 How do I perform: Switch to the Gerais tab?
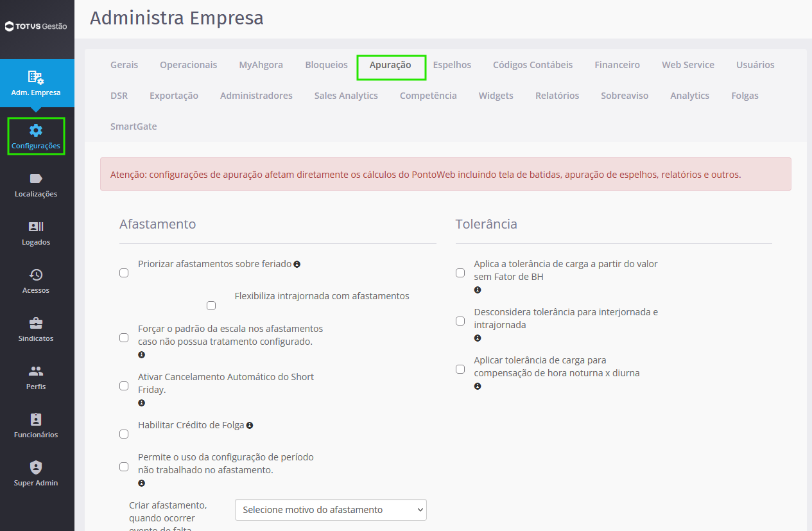click(124, 65)
